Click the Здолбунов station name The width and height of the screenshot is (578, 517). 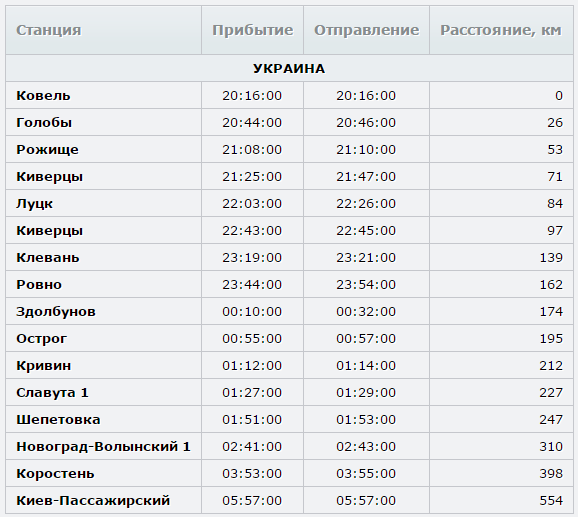[56, 312]
